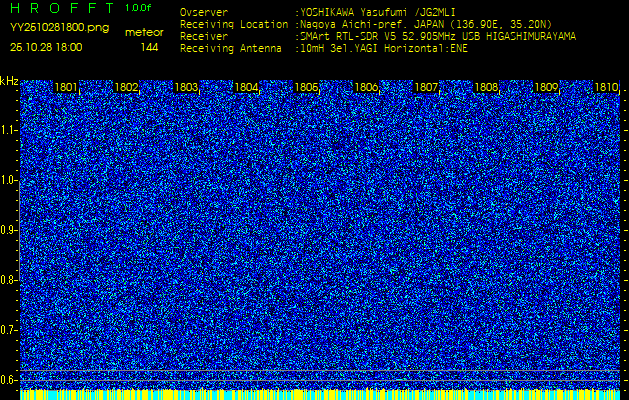Click the yellow signal level bar at bottom
The width and height of the screenshot is (629, 400).
320,395
